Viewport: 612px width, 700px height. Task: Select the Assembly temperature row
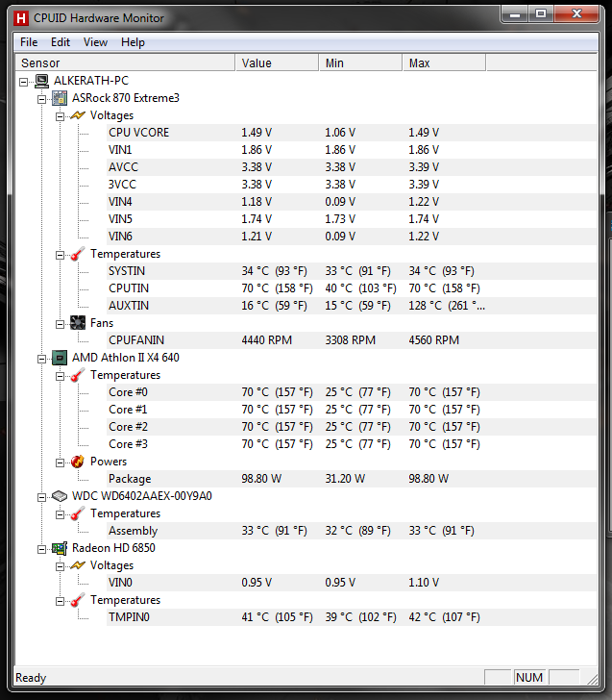click(352, 531)
